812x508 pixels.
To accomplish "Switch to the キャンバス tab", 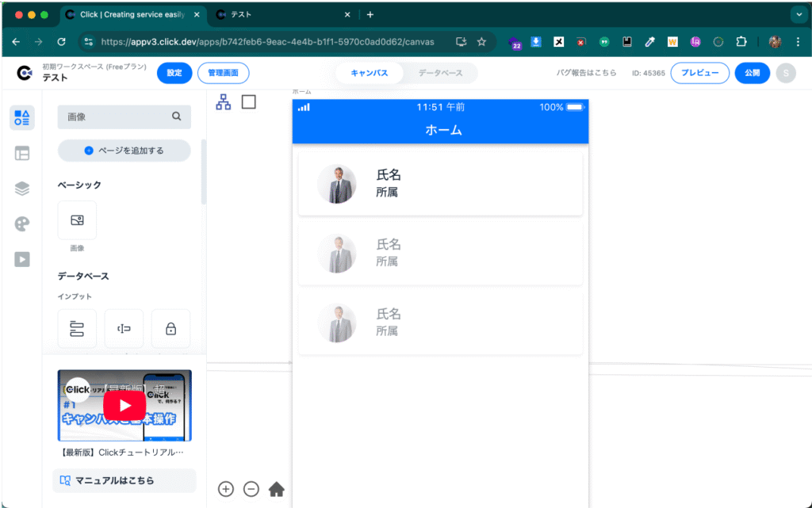I will pyautogui.click(x=370, y=73).
